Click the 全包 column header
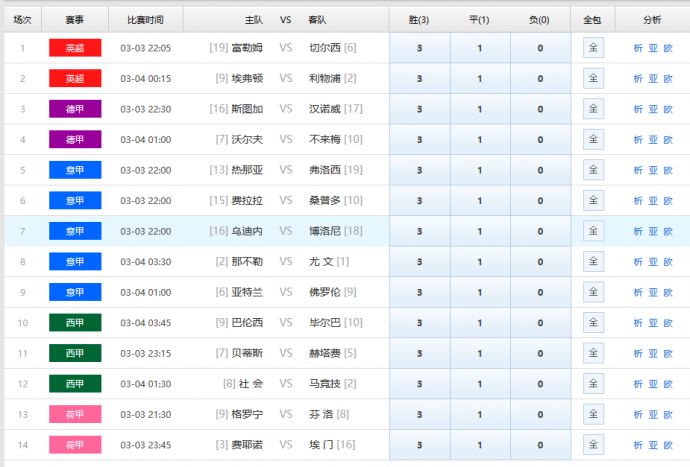690x467 pixels. click(x=592, y=20)
